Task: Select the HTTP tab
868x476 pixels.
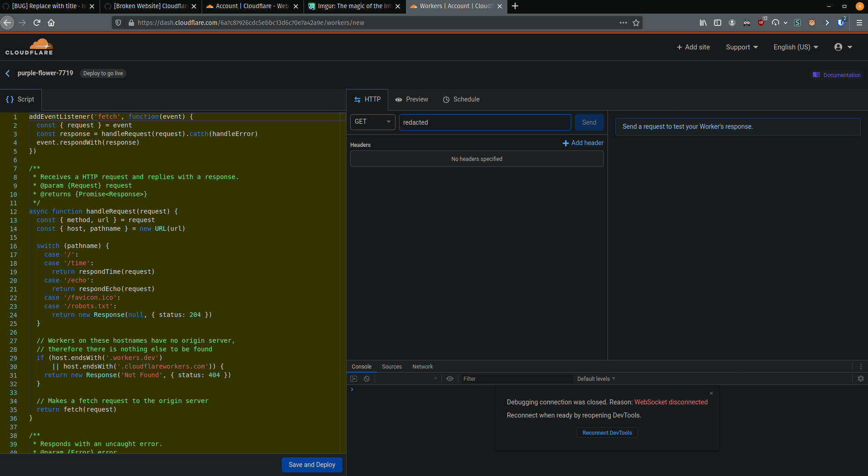Action: coord(367,100)
